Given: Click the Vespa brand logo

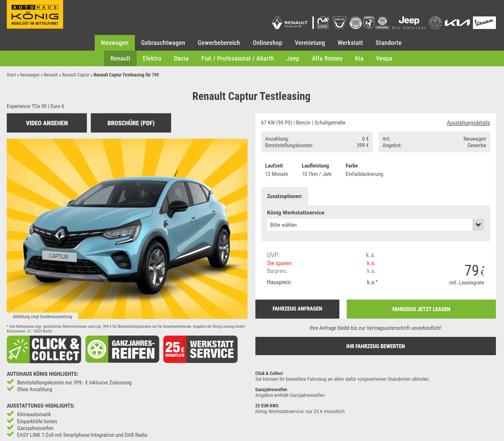Looking at the screenshot, I should tap(484, 23).
